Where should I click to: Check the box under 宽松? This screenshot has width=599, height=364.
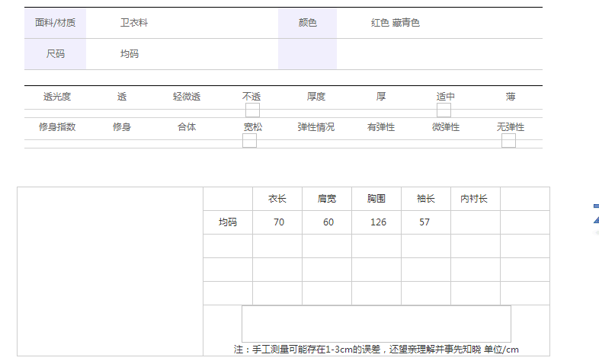249,141
